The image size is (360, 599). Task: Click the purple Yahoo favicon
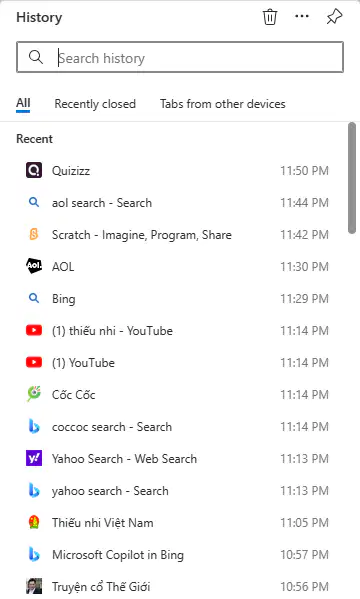click(34, 458)
